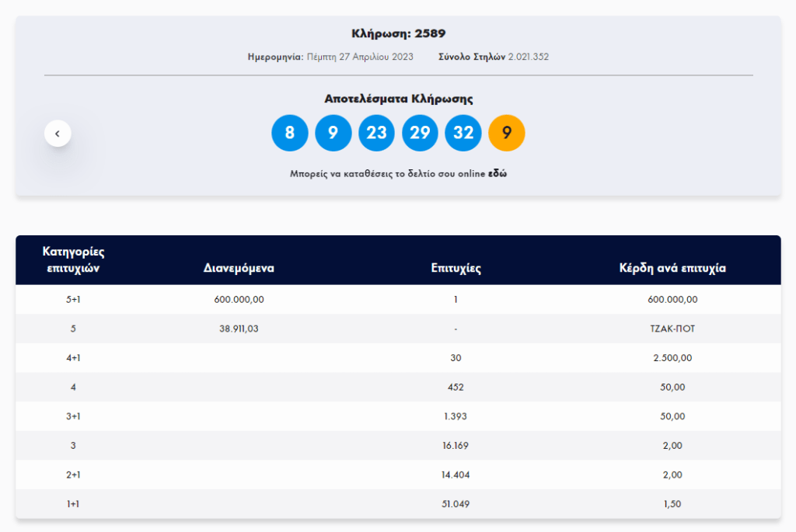Click the 'Κέρδη ανά επιτυχία' column header

[672, 269]
